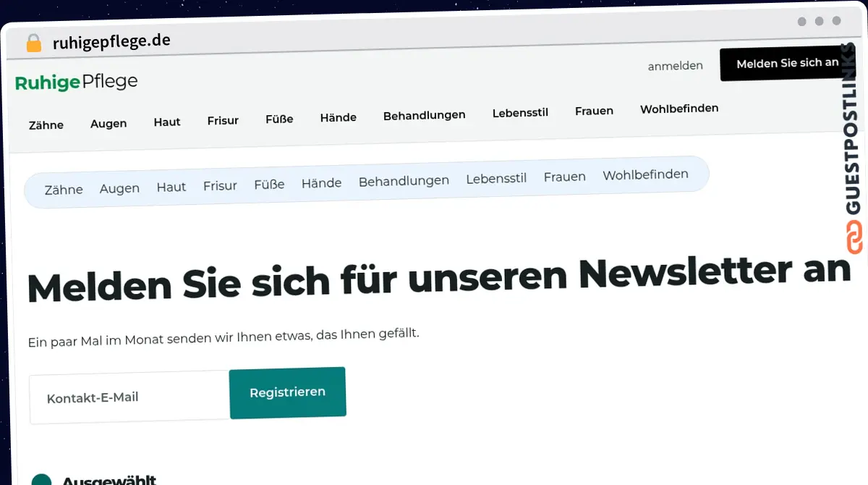Open Frisur in the top navigation menu

(x=223, y=120)
